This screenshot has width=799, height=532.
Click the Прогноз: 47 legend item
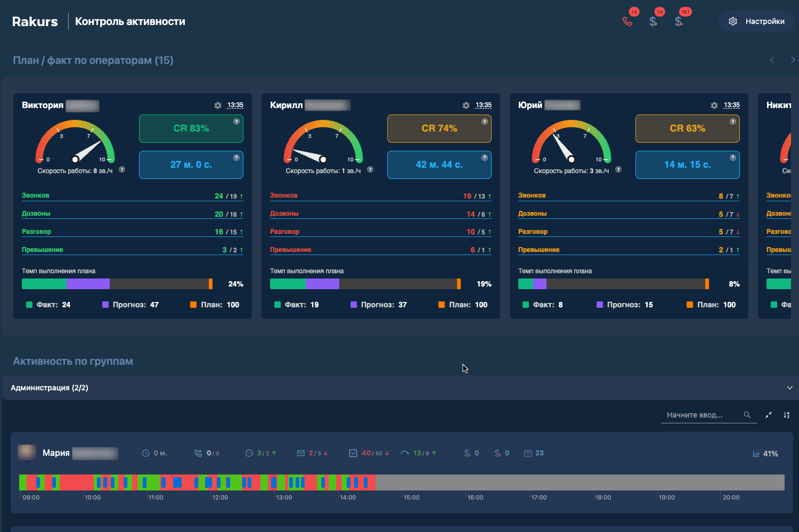(131, 305)
